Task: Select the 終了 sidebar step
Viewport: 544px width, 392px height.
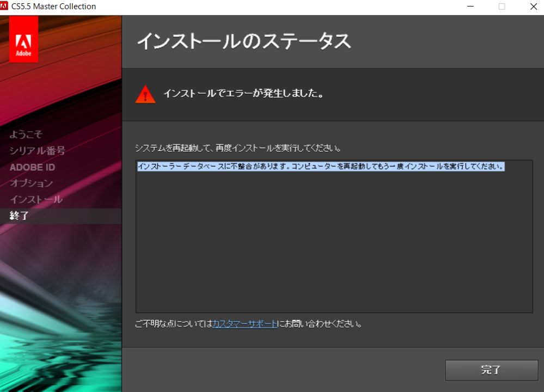Action: 60,216
